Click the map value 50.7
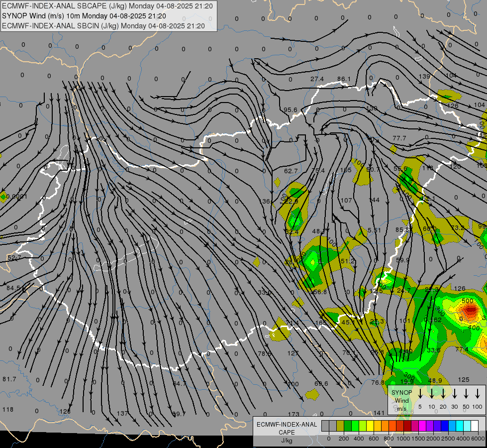487x448 pixels. tap(373, 169)
